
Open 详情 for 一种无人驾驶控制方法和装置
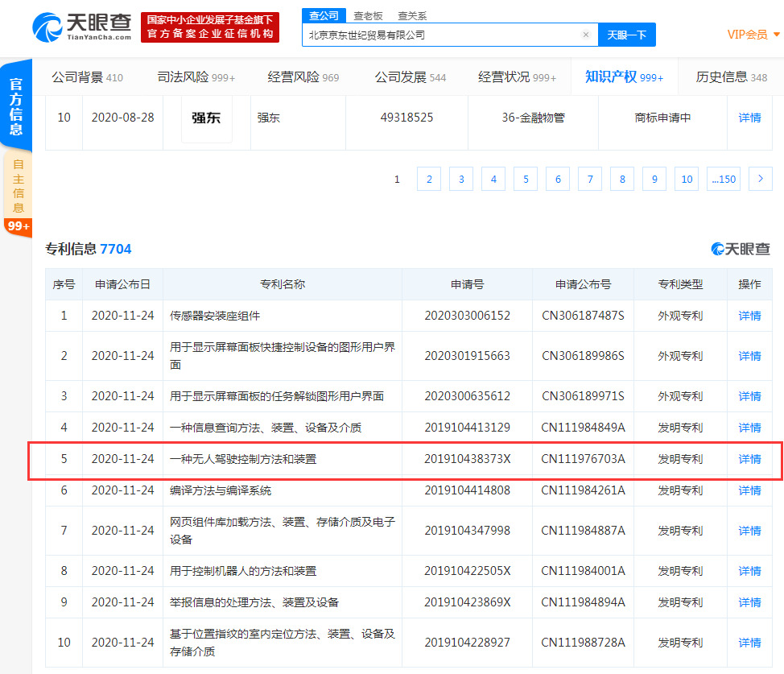pyautogui.click(x=749, y=459)
